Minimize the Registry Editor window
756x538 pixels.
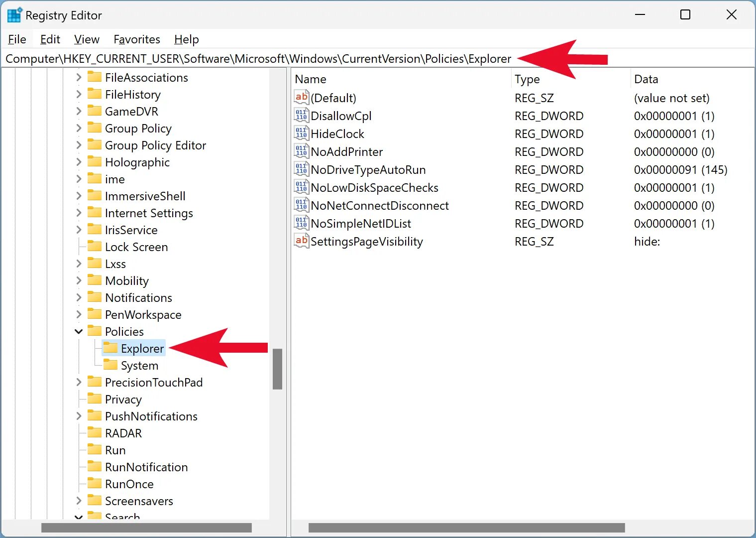[x=640, y=15]
